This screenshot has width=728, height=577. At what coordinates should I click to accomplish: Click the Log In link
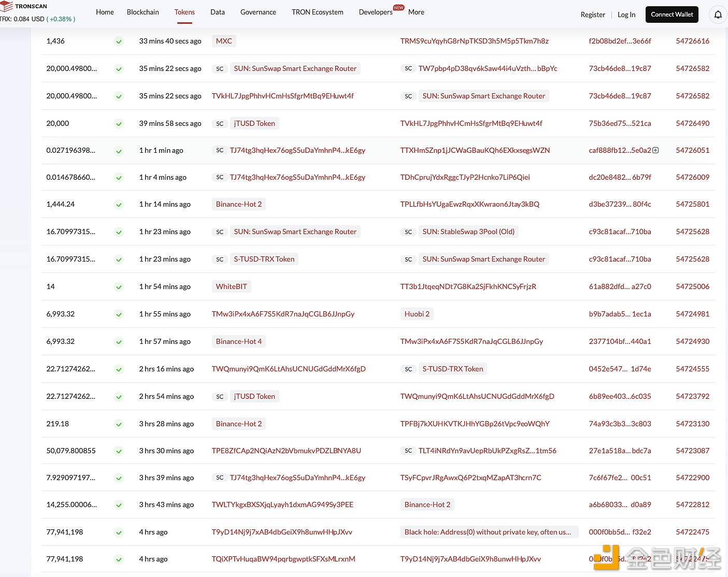626,15
